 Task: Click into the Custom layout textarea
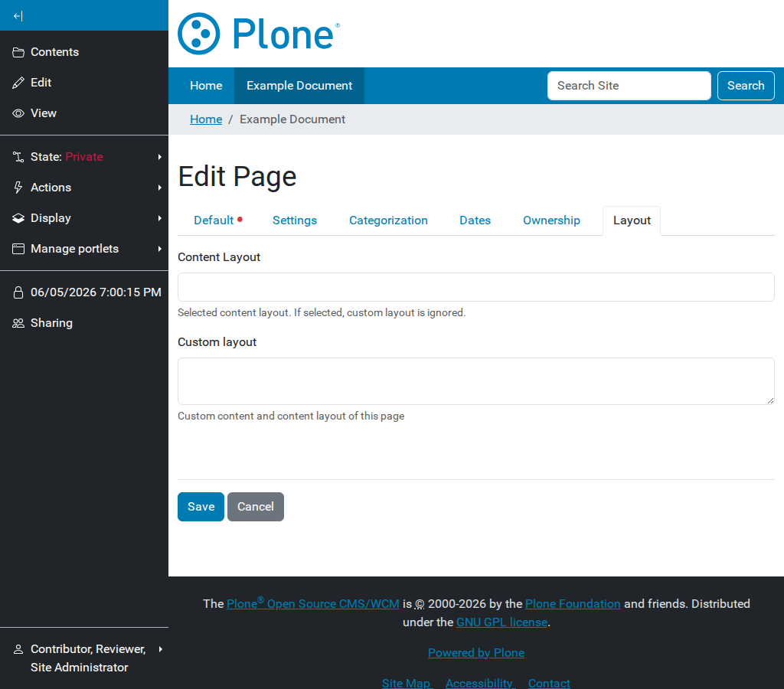click(476, 381)
